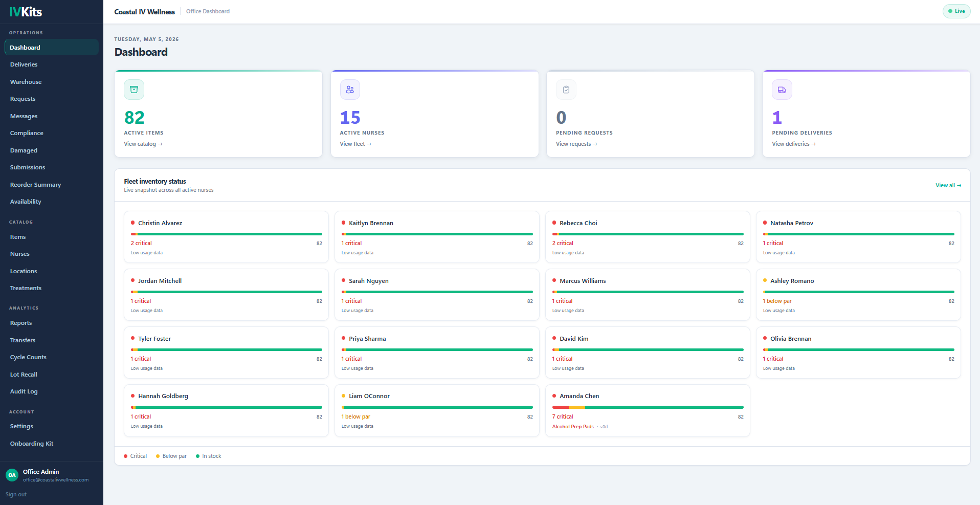This screenshot has height=505, width=980.
Task: Open analytics Reports
Action: 52,323
